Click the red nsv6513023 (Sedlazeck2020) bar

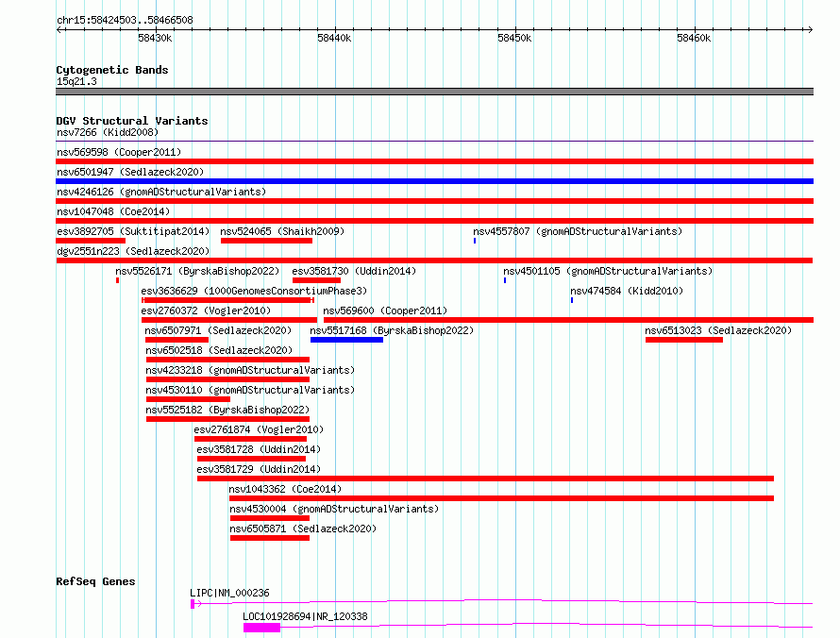[684, 340]
